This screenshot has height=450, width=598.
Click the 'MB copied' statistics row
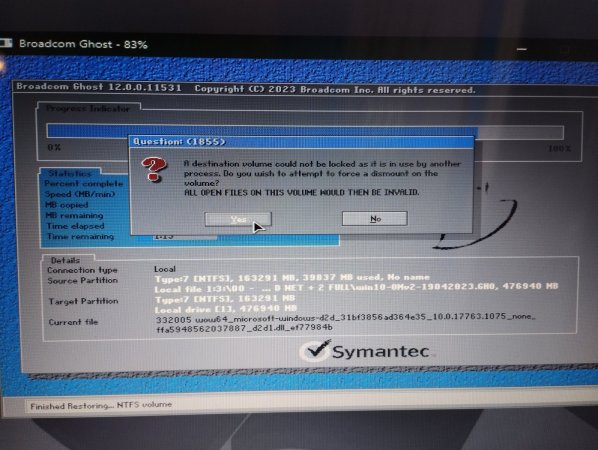point(67,205)
